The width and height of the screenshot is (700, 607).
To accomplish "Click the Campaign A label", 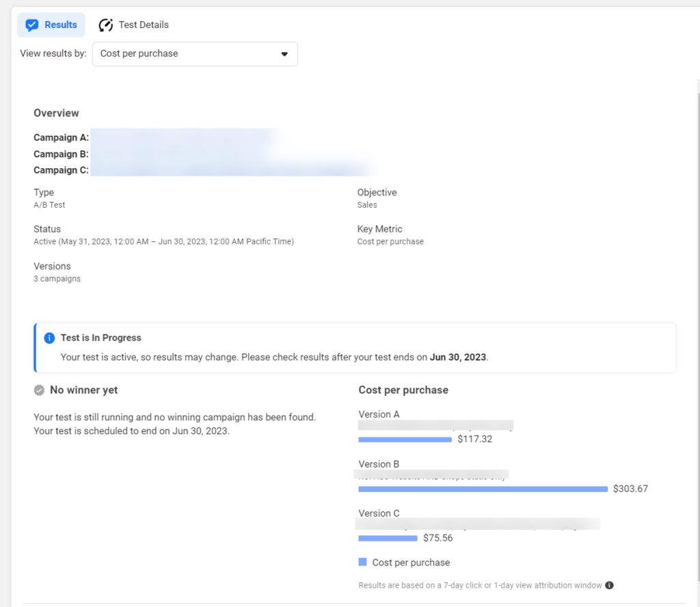I will click(61, 137).
